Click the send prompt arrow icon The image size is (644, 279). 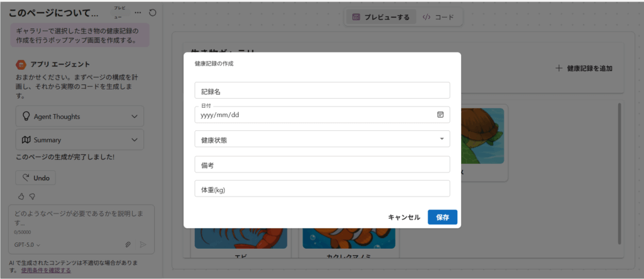[143, 244]
